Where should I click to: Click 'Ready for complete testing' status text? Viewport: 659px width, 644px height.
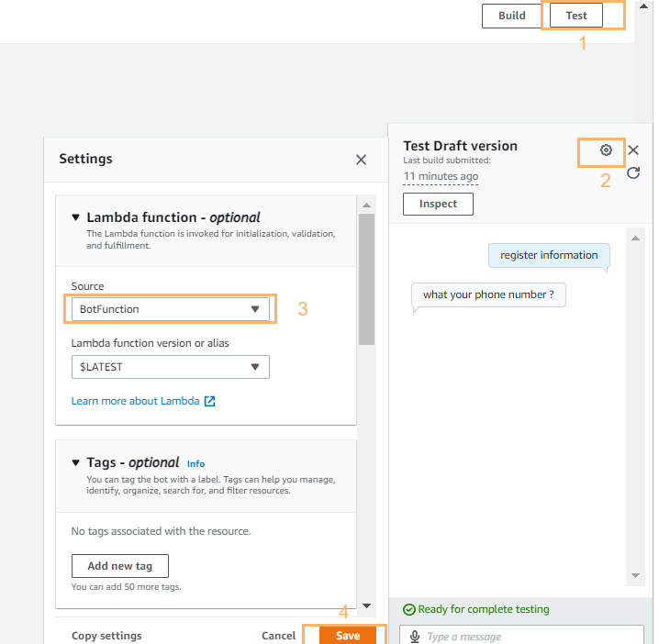point(484,609)
